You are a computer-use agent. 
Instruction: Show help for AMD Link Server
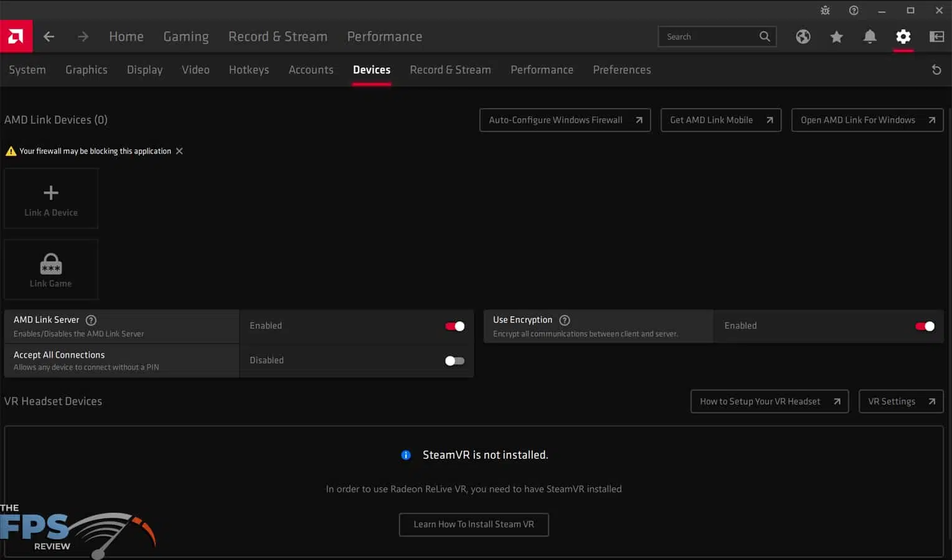coord(91,320)
